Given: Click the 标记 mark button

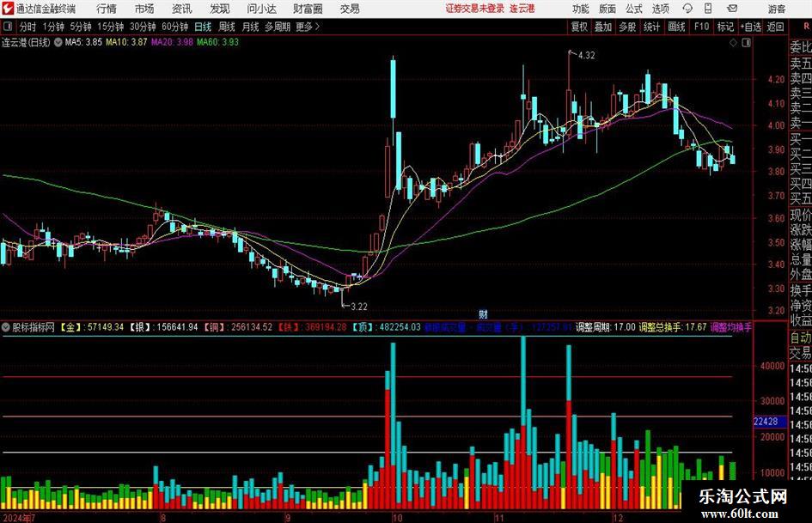Looking at the screenshot, I should (x=725, y=27).
